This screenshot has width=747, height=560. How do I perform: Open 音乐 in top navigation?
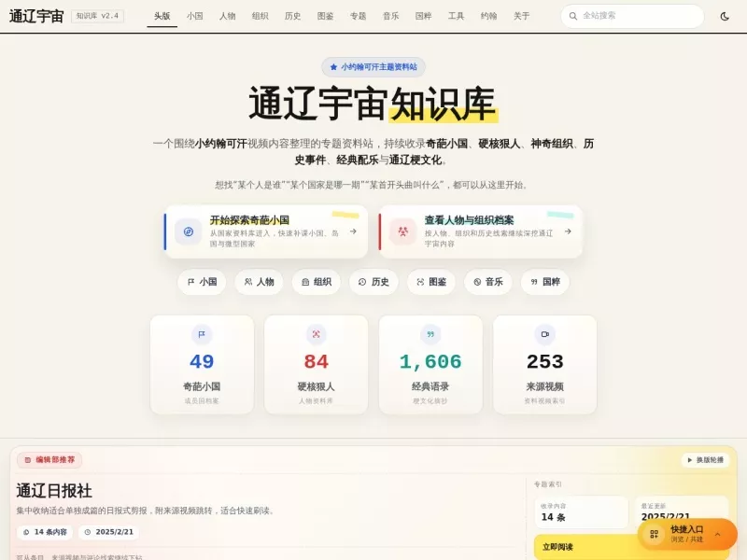pos(390,16)
